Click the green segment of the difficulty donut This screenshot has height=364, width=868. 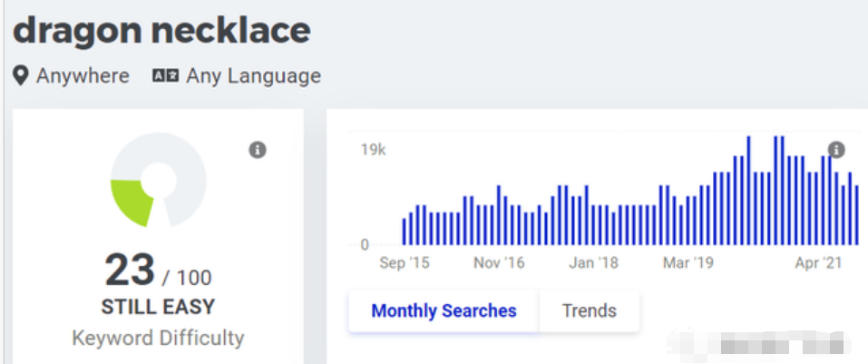pyautogui.click(x=129, y=200)
